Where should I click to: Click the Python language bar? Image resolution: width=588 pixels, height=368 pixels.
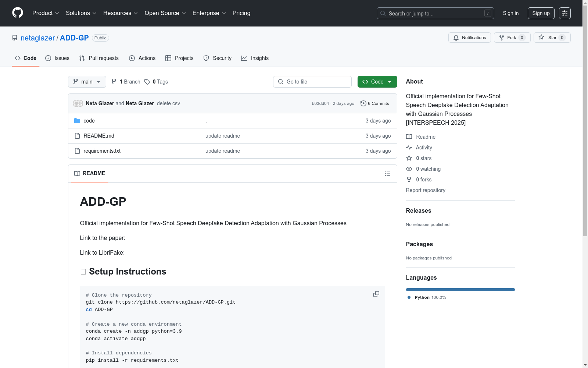(460, 290)
